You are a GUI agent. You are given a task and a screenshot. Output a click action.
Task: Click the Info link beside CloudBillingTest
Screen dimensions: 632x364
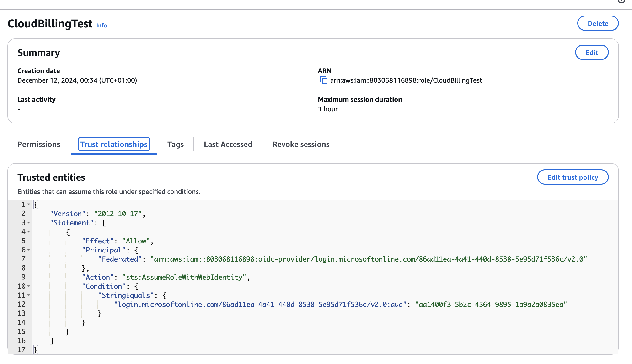point(102,25)
